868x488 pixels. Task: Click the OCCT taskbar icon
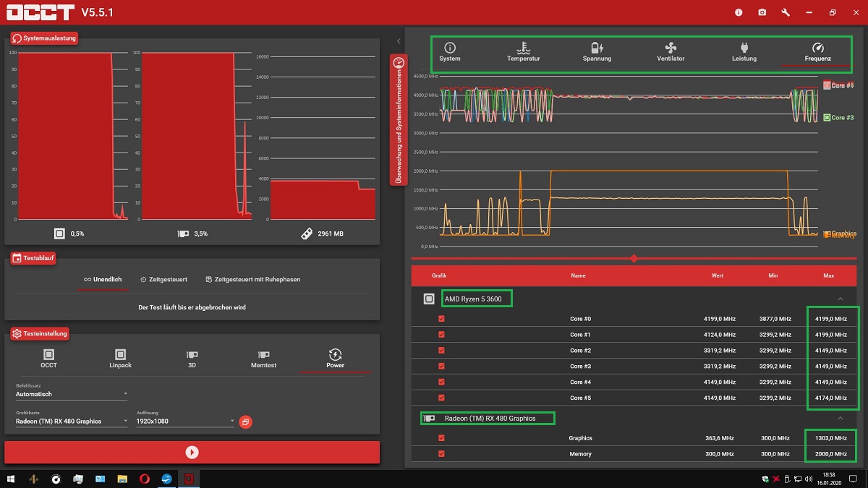(189, 479)
